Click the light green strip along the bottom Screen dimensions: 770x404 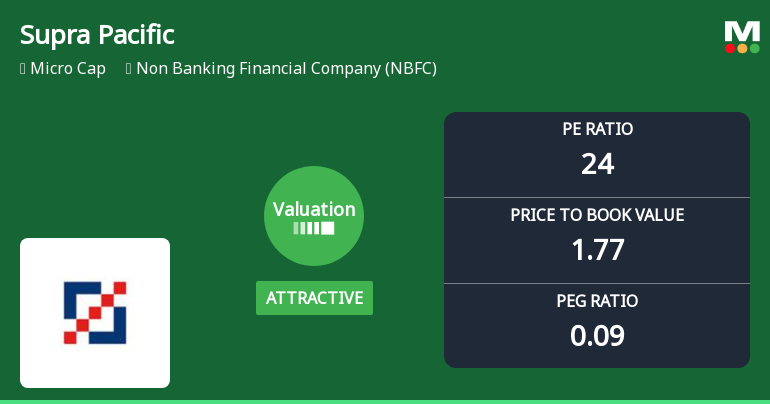coord(385,401)
